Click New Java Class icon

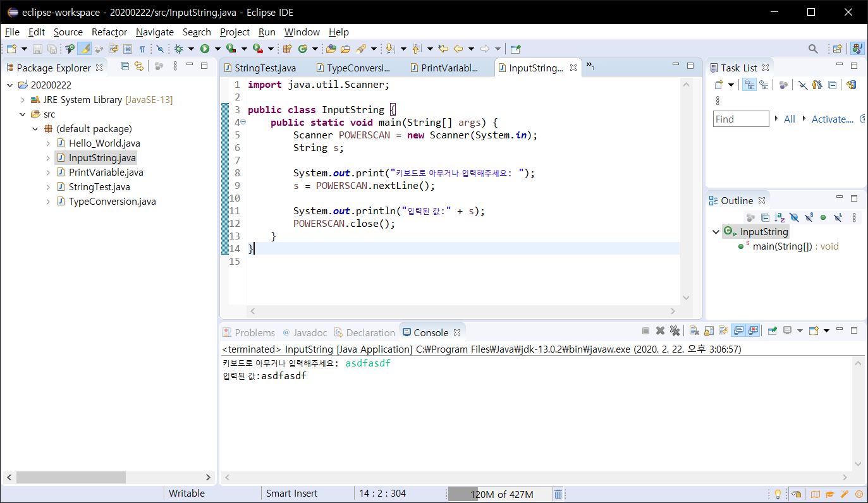[x=302, y=49]
